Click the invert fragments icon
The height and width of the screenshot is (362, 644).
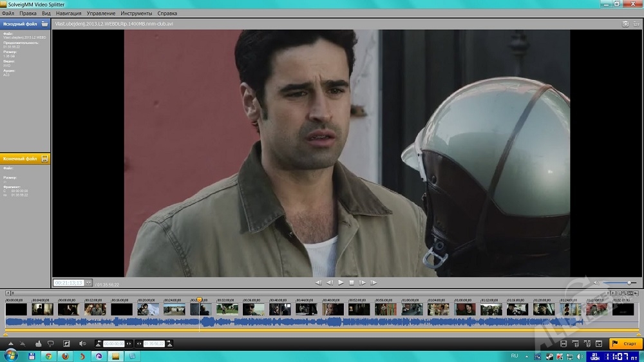(x=66, y=343)
